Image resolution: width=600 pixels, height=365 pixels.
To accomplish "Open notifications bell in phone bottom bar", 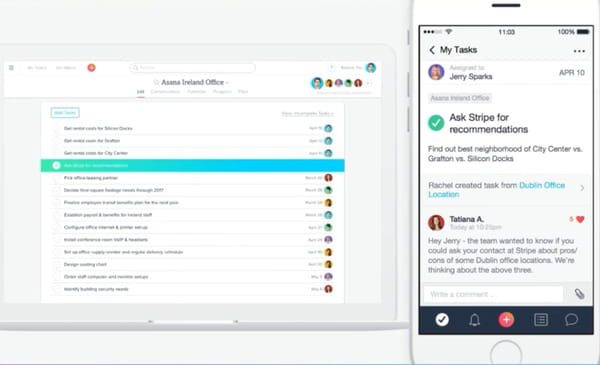I will click(x=474, y=319).
